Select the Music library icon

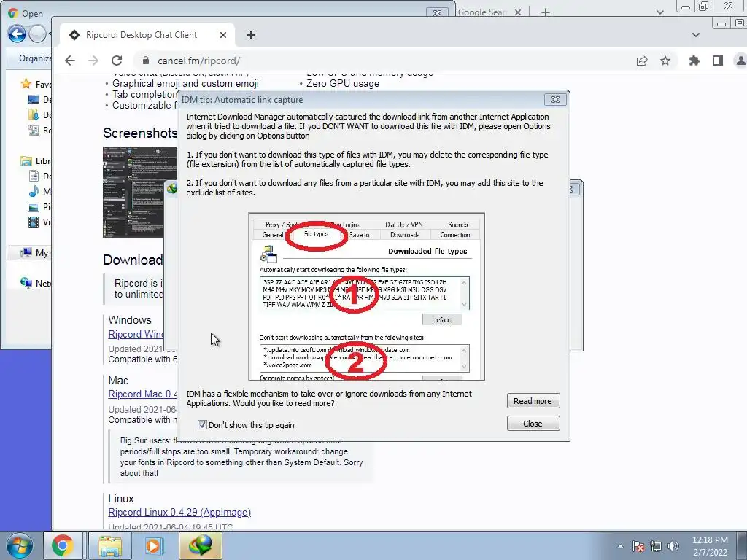point(34,192)
